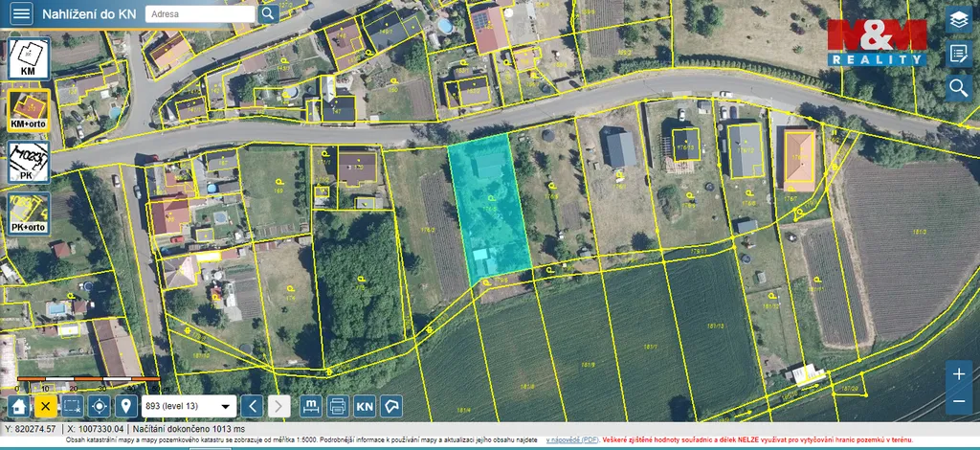Image resolution: width=980 pixels, height=450 pixels.
Task: Switch to the KM map layer
Action: [x=29, y=59]
